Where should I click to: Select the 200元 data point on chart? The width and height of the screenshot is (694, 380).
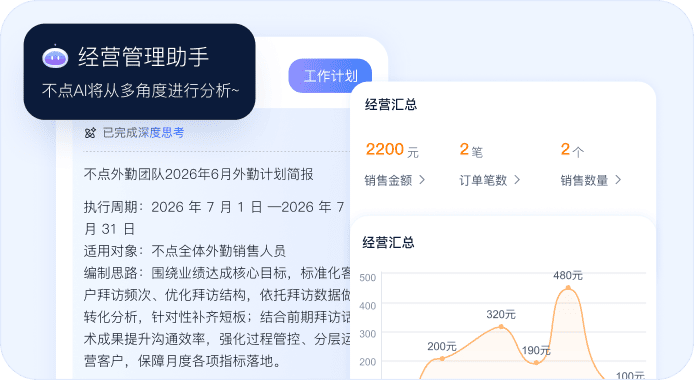[x=442, y=359]
